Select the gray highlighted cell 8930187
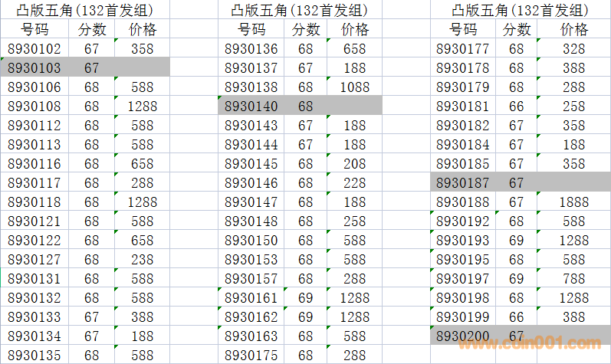The image size is (611, 364). tap(462, 183)
